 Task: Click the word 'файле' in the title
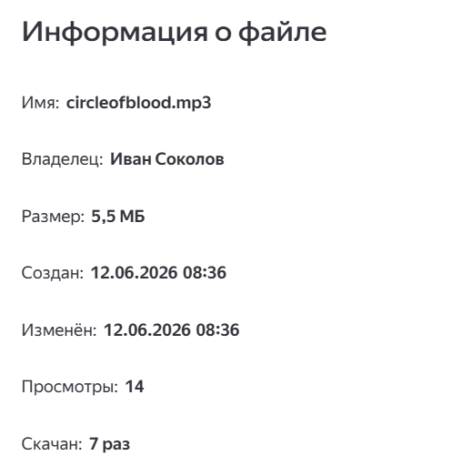[x=282, y=32]
